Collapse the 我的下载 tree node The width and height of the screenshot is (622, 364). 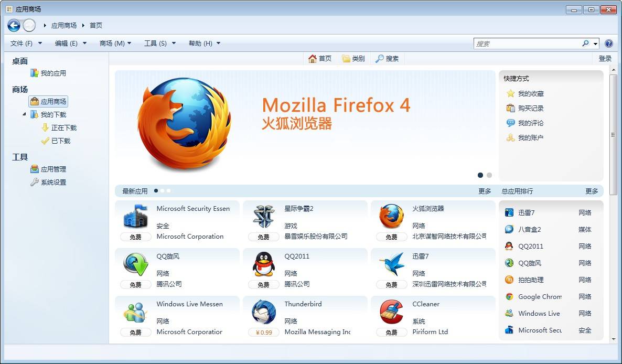pyautogui.click(x=24, y=114)
